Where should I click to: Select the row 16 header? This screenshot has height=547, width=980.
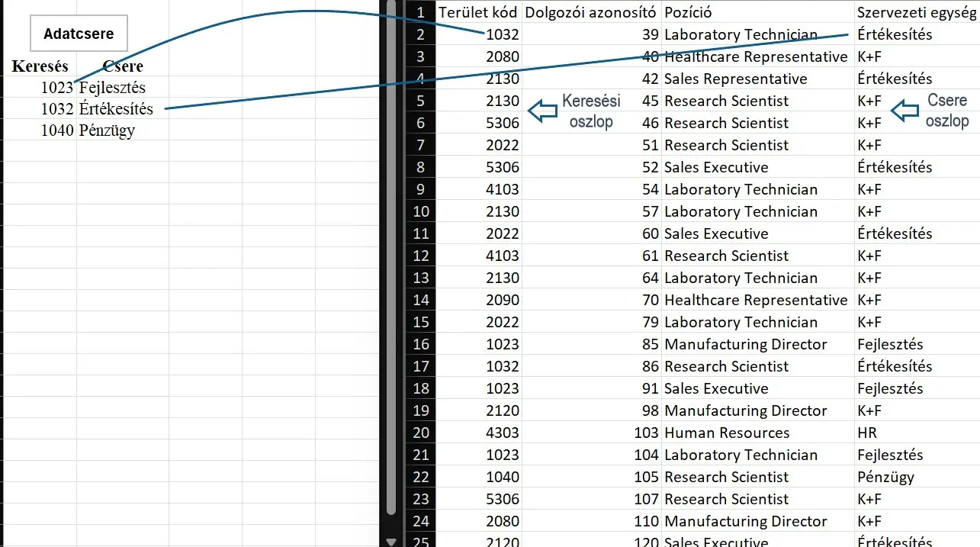click(x=420, y=344)
